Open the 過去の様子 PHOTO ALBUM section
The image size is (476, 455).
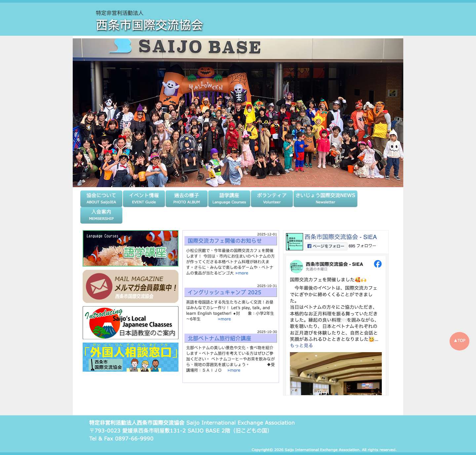tap(186, 198)
